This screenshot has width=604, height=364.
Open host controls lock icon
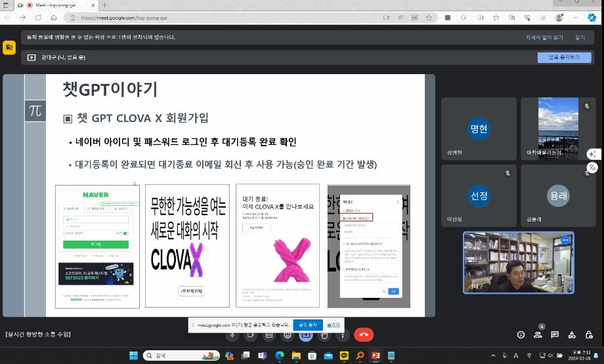(x=589, y=334)
